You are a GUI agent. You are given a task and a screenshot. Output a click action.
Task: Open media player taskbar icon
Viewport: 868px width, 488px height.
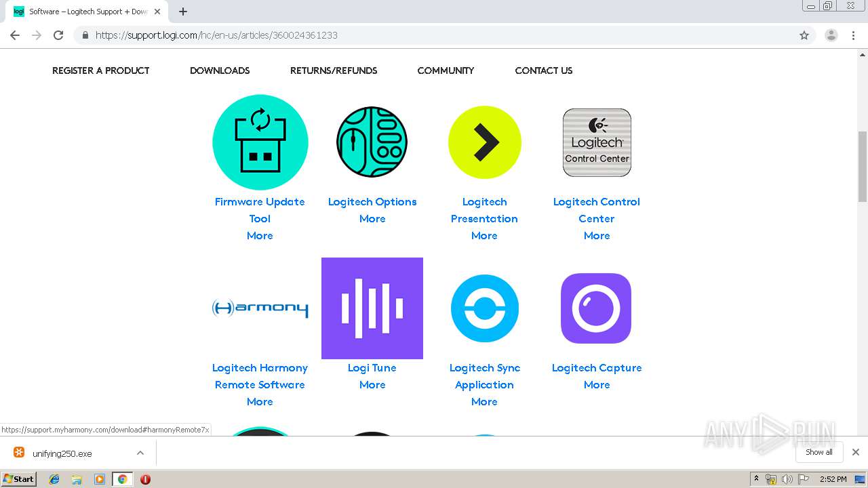[99, 479]
